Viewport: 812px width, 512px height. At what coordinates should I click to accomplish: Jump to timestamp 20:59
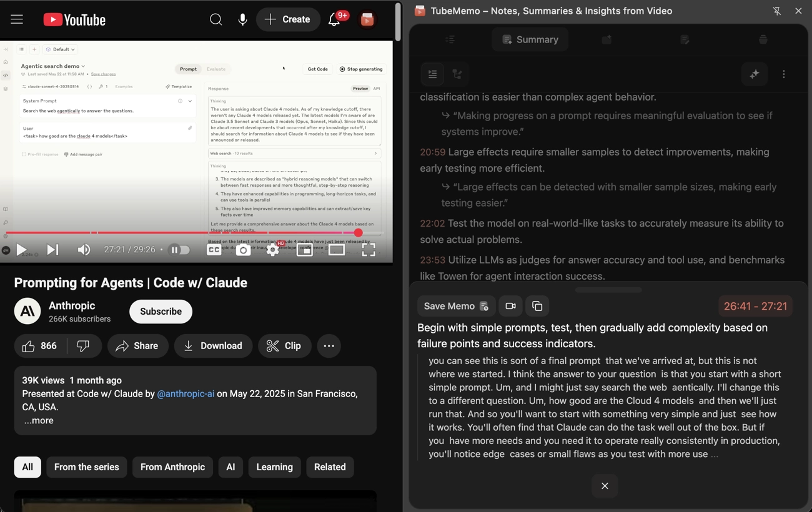pyautogui.click(x=433, y=152)
